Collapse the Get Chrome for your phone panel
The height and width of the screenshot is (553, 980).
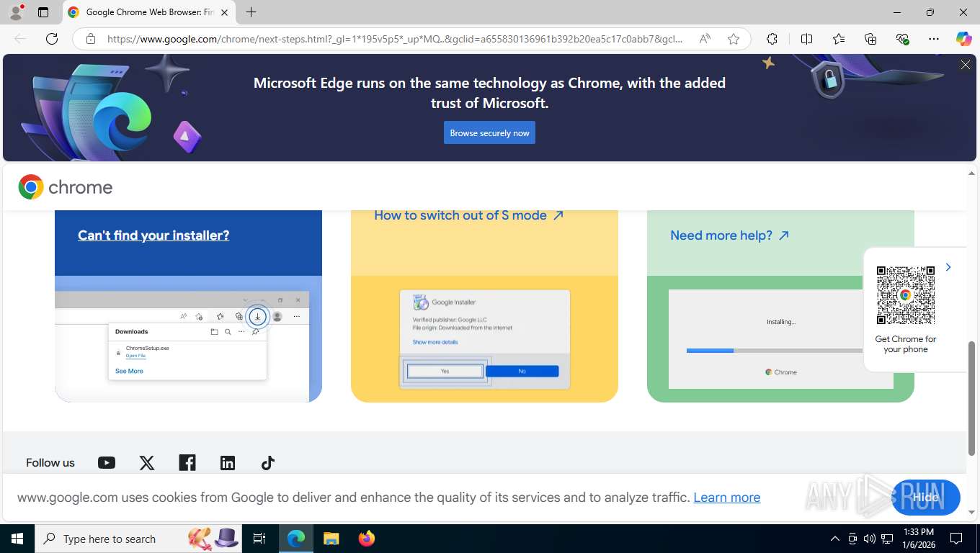tap(948, 267)
